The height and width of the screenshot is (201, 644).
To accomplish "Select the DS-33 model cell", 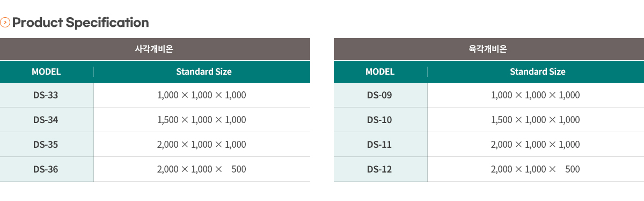I will click(x=47, y=95).
